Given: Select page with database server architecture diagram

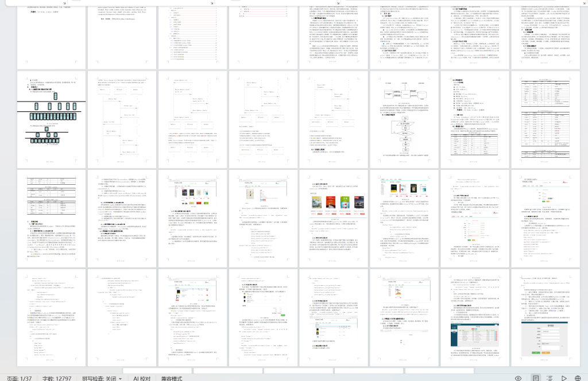Looking at the screenshot, I should [404, 119].
